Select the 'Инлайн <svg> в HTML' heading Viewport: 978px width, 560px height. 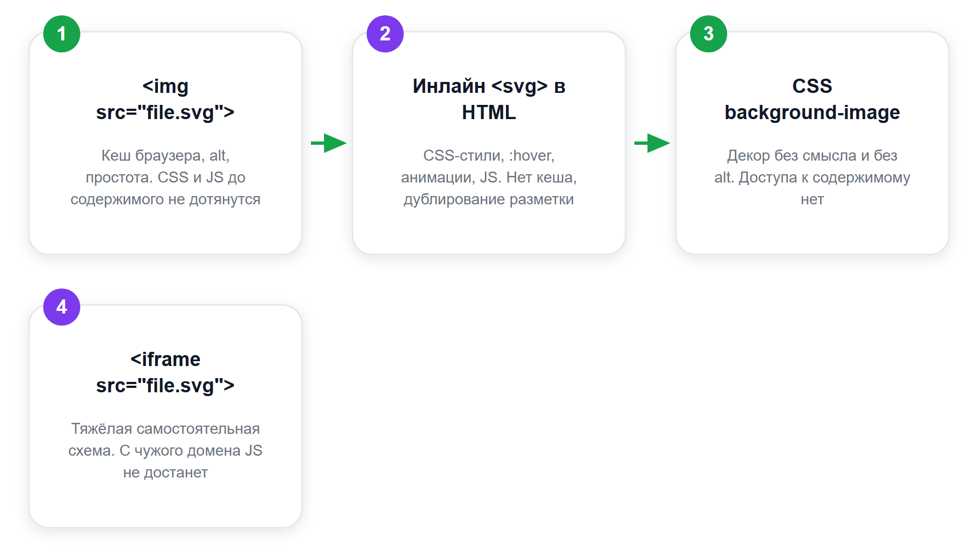pyautogui.click(x=489, y=99)
